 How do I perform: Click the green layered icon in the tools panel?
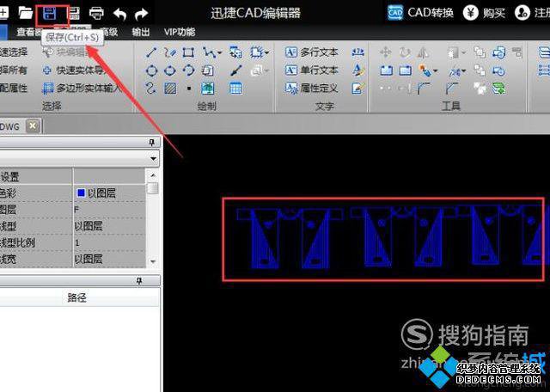498,88
